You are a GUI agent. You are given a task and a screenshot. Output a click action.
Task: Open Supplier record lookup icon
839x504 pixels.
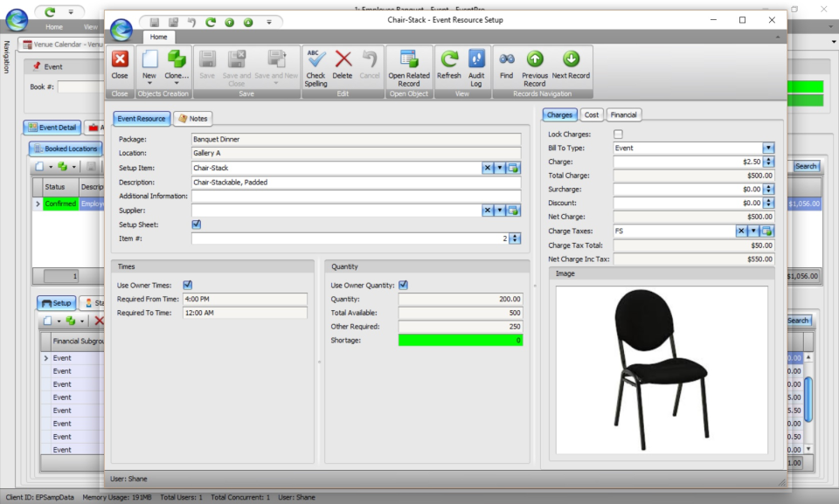(513, 211)
